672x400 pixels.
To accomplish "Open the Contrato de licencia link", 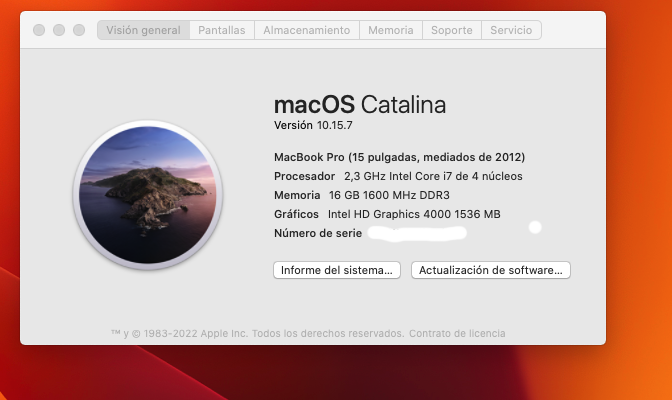I will click(457, 333).
